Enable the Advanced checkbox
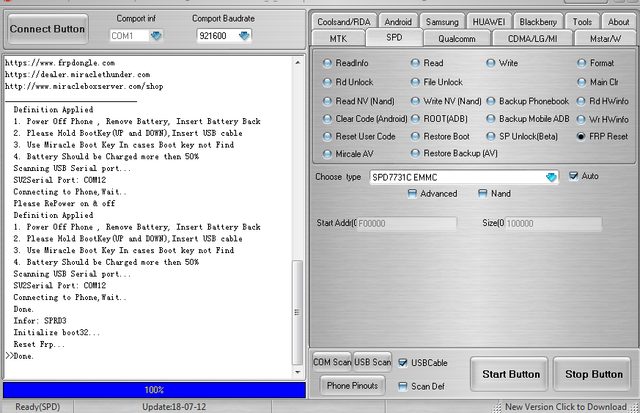Image resolution: width=640 pixels, height=413 pixels. pos(412,193)
